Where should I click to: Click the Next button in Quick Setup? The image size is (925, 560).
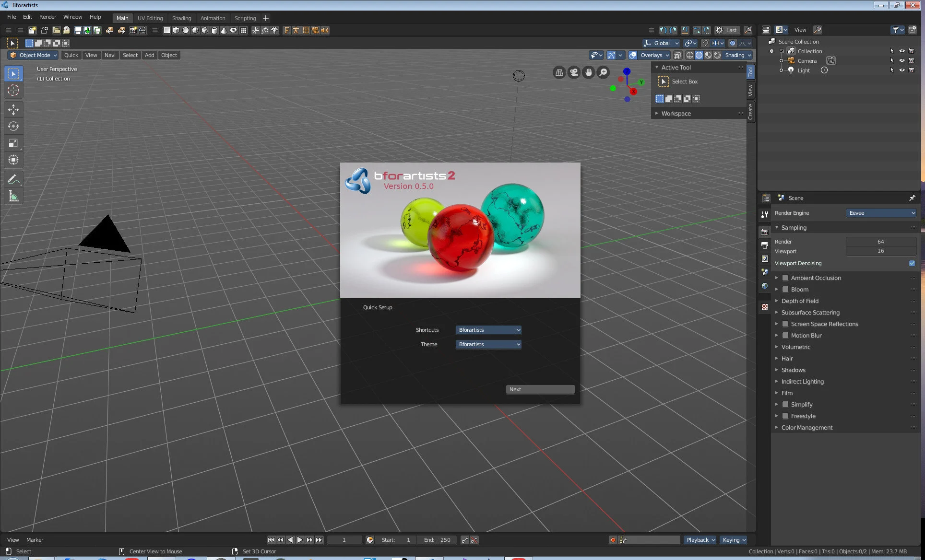[541, 389]
